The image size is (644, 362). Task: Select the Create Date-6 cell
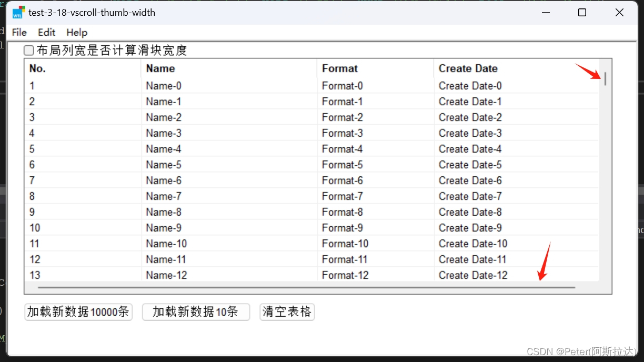(x=517, y=180)
